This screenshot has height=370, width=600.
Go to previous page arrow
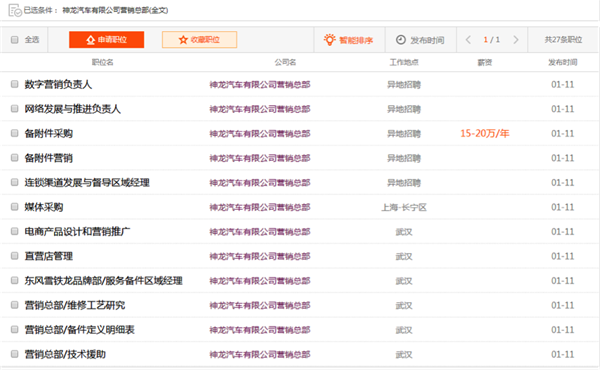pyautogui.click(x=468, y=40)
